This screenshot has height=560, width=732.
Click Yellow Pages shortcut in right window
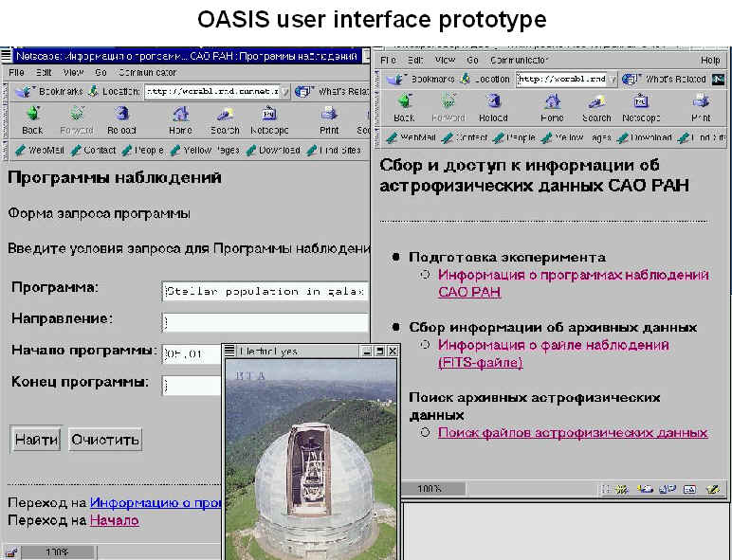(x=576, y=137)
